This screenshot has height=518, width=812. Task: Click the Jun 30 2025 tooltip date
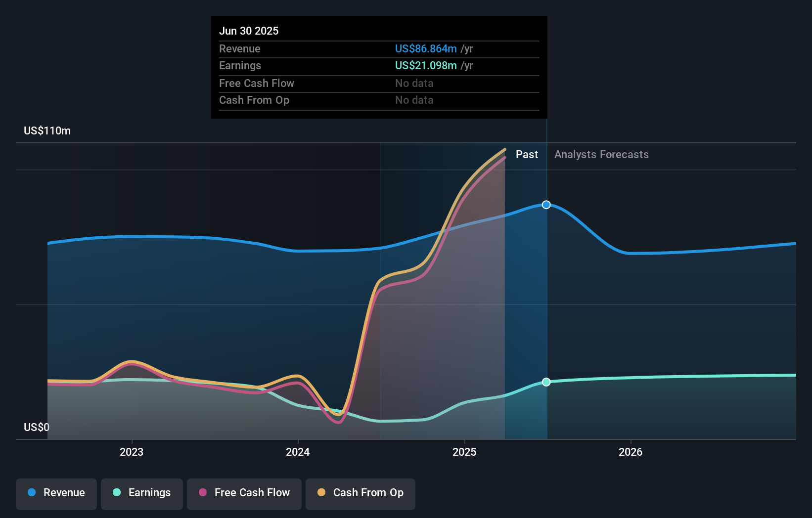tap(249, 31)
